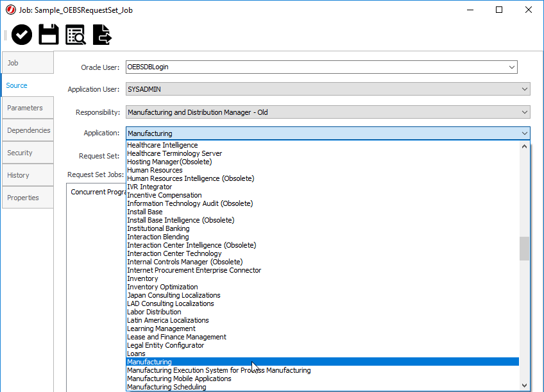Select Learning Management option
This screenshot has width=544, height=392.
(322, 328)
